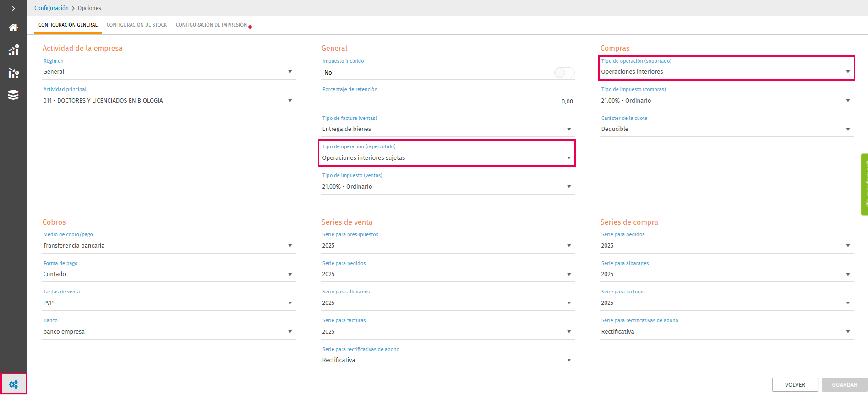Expand the sidebar with the chevron arrow

click(x=13, y=8)
